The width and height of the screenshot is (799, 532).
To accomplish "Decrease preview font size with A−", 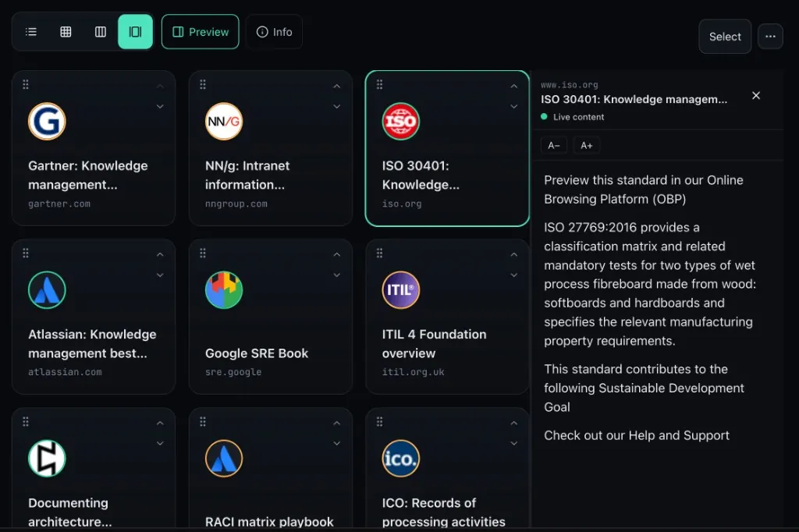I will pos(554,145).
